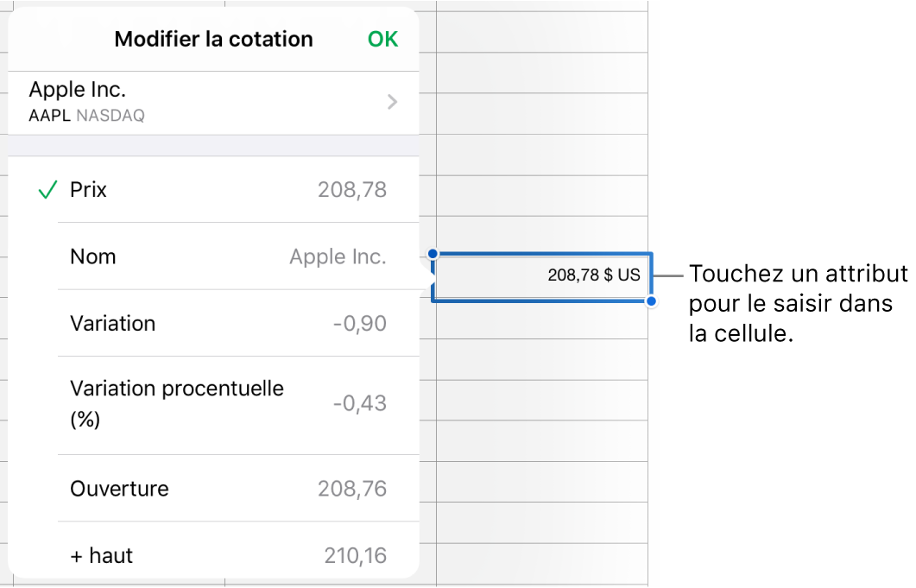Click the bottom-right blue selection handle
916x588 pixels.
coord(651,301)
